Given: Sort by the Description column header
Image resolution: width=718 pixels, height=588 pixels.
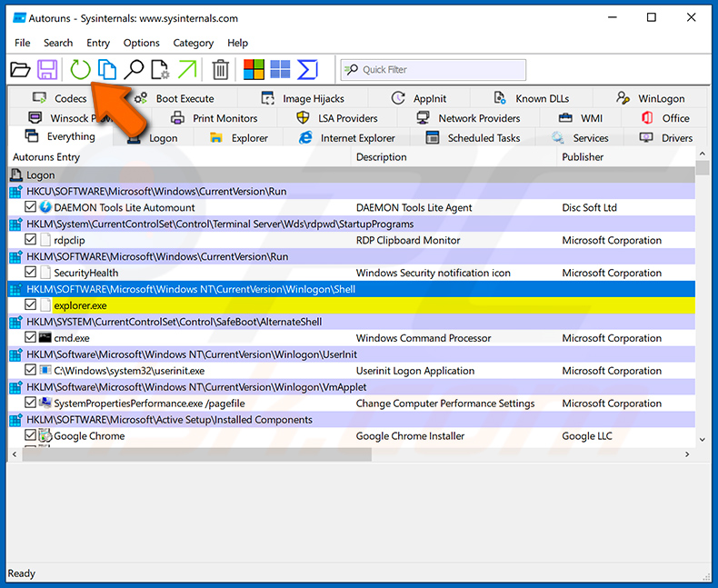Looking at the screenshot, I should click(x=454, y=157).
